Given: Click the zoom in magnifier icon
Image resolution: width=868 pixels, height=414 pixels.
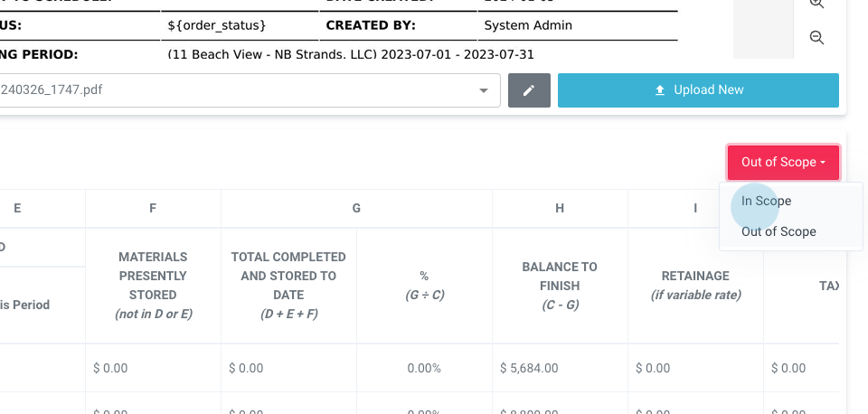Looking at the screenshot, I should (816, 5).
